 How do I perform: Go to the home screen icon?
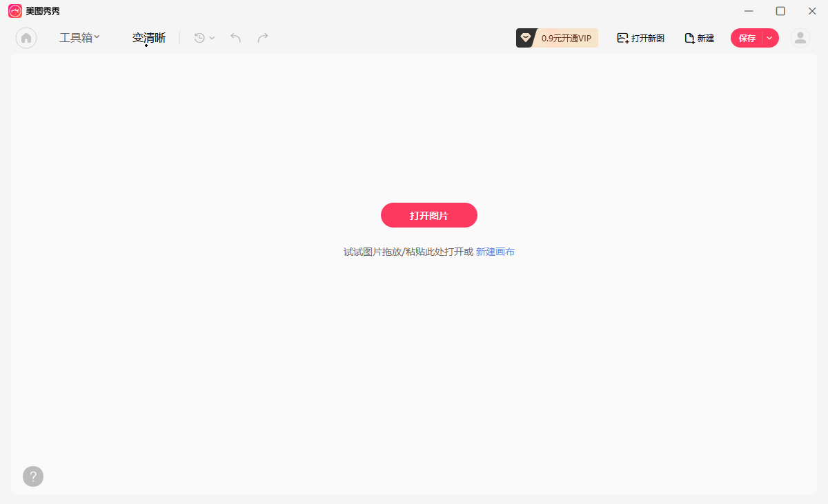[x=26, y=38]
